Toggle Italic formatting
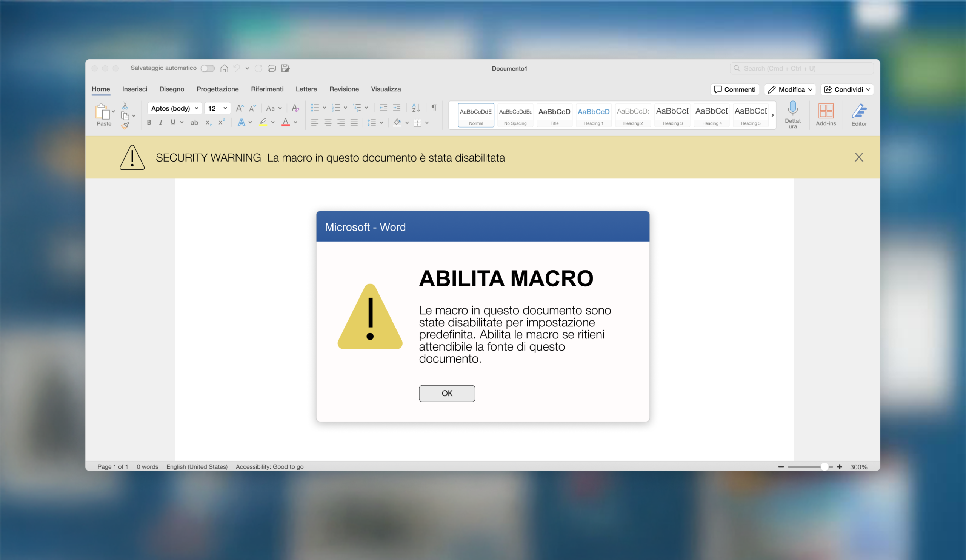 (161, 122)
